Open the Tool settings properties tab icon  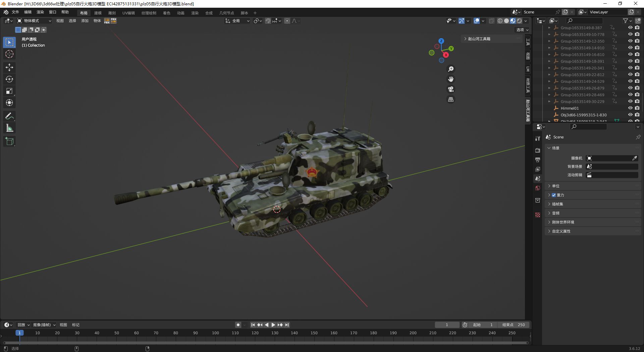click(x=538, y=138)
